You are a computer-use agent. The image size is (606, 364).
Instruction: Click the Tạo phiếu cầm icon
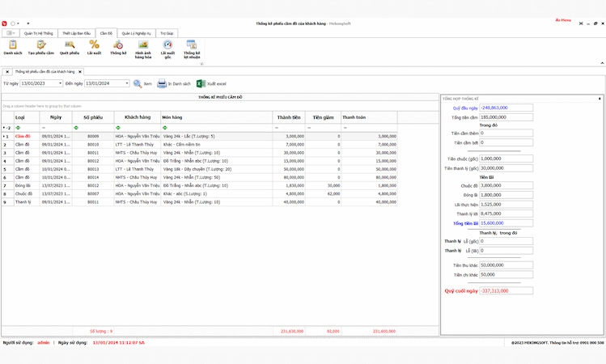coord(41,44)
